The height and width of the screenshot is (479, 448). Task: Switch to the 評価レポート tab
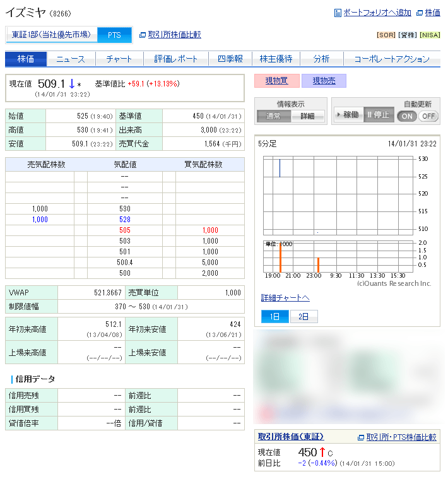[175, 59]
